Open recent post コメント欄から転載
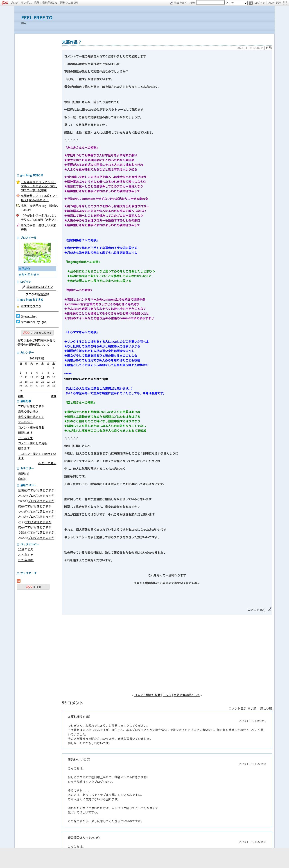The height and width of the screenshot is (868, 289). 31,428
